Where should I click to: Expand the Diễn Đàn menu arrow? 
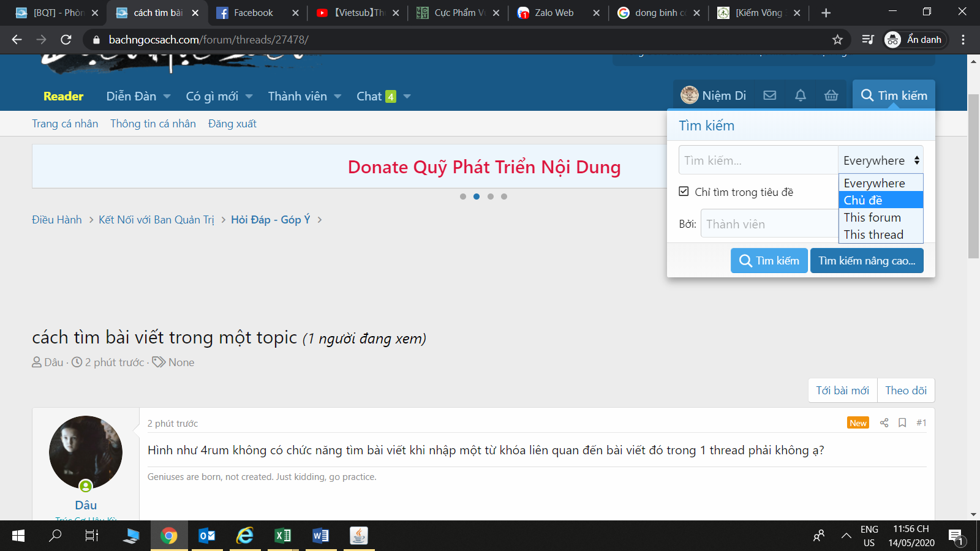(167, 97)
